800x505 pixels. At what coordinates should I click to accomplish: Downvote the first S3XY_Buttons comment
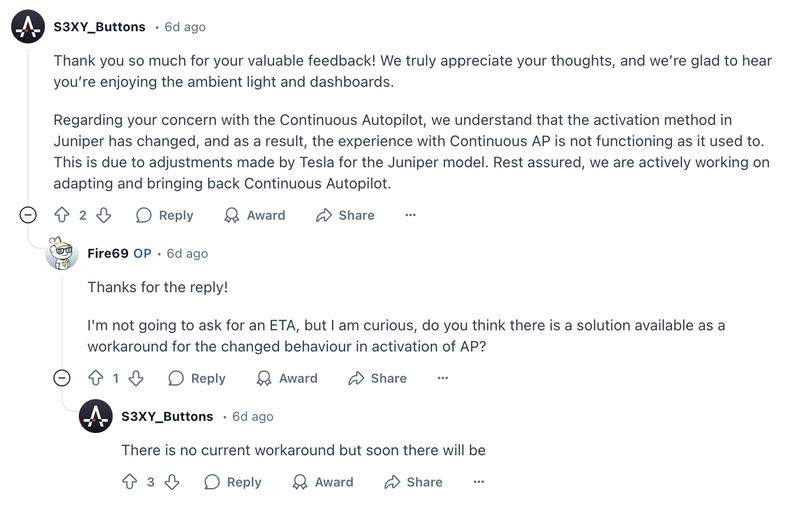(x=103, y=215)
